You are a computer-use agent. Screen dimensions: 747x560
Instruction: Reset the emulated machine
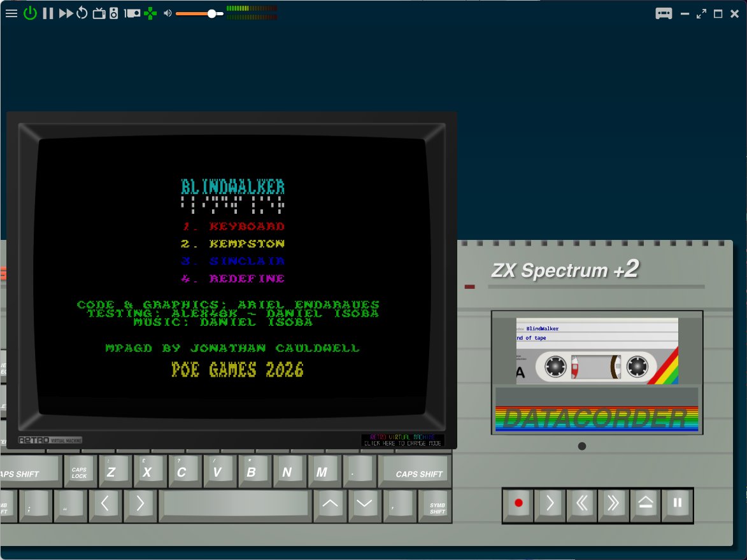tap(82, 13)
